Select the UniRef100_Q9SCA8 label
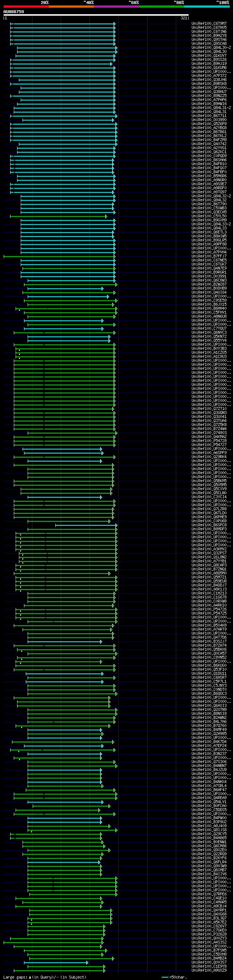 point(209,44)
